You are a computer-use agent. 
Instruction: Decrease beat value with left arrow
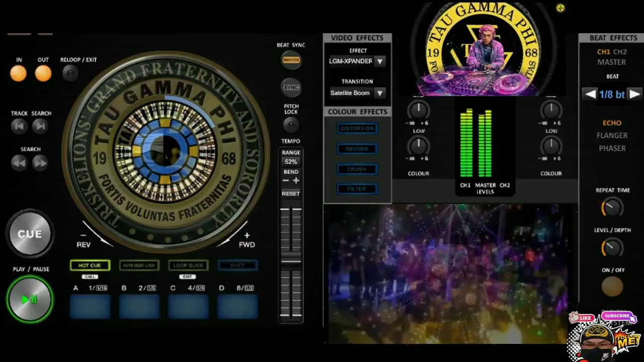coord(590,94)
